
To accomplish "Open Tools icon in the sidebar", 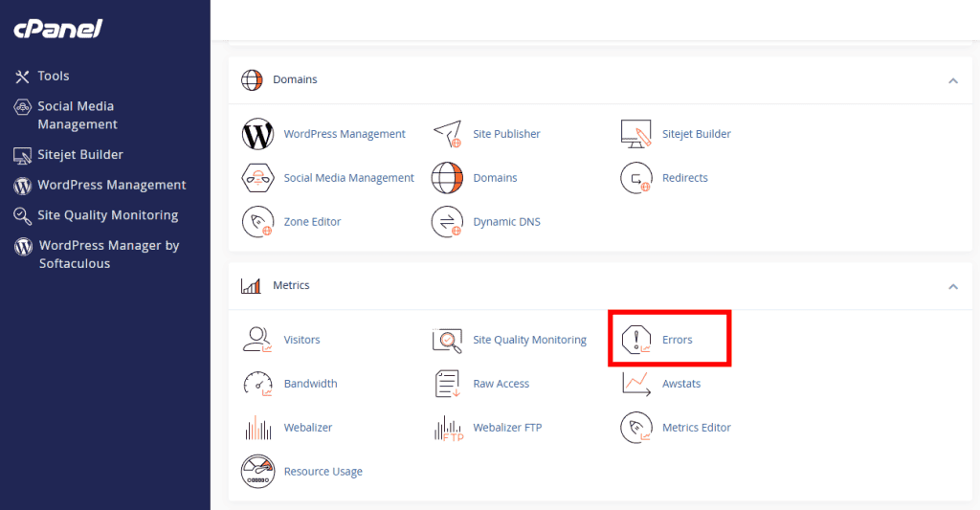I will 22,77.
